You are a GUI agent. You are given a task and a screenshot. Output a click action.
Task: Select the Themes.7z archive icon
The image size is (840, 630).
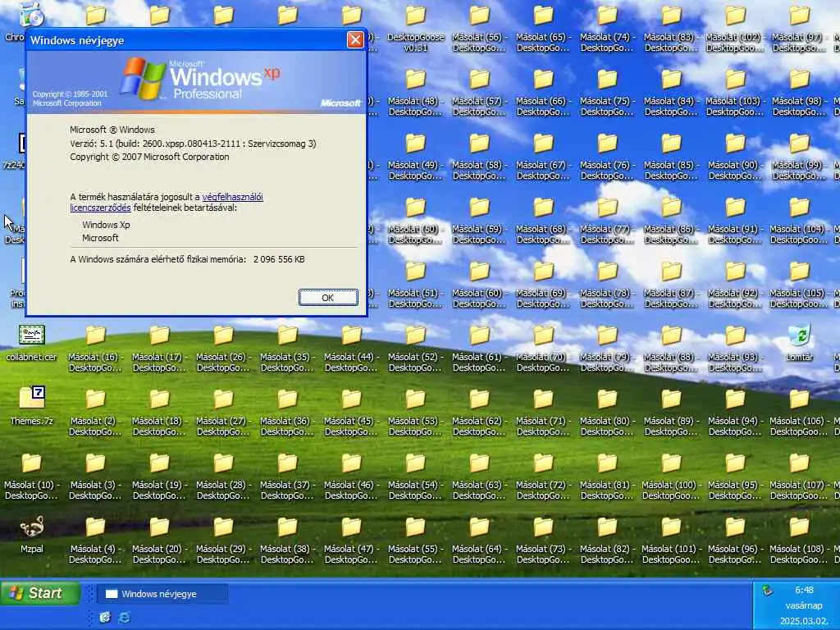click(x=32, y=398)
